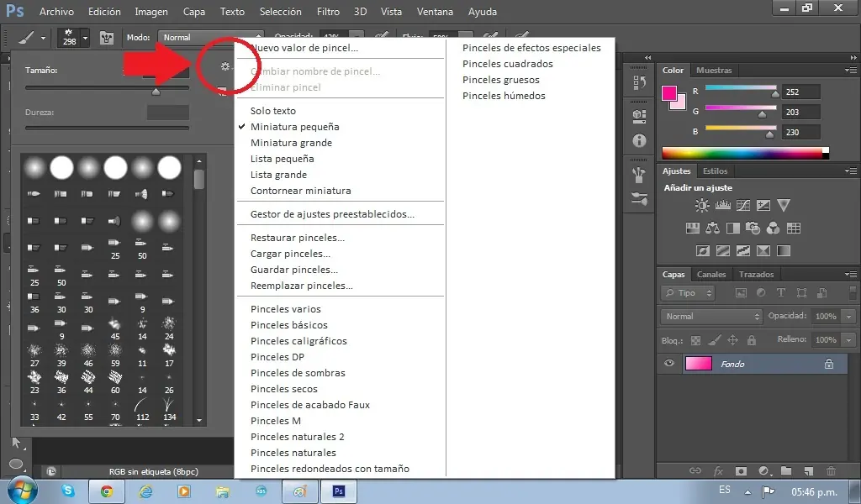861x504 pixels.
Task: Add an Exposure adjustment
Action: point(763,206)
